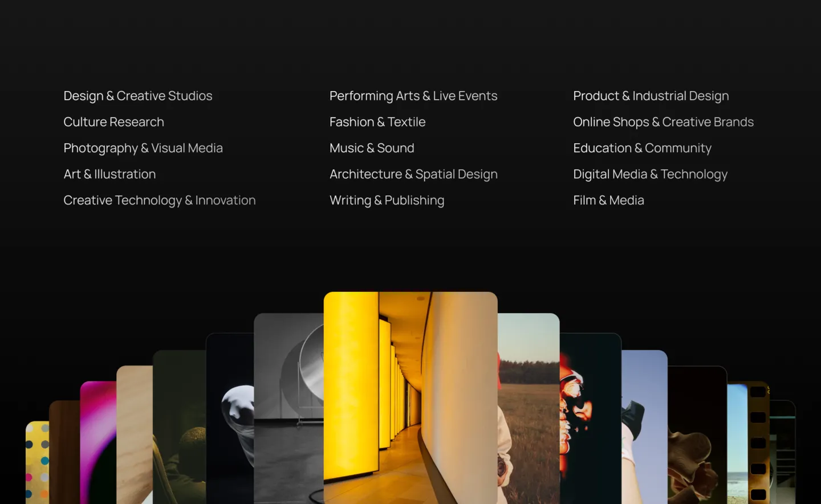Image resolution: width=821 pixels, height=504 pixels.
Task: Select Film & Media category
Action: pos(608,201)
